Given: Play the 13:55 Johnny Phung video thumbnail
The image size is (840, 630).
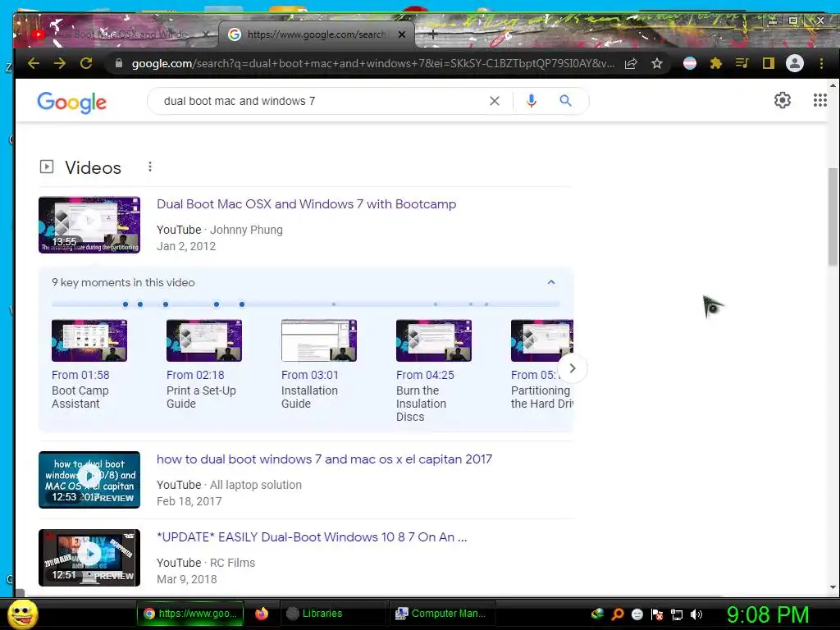Looking at the screenshot, I should pyautogui.click(x=89, y=225).
